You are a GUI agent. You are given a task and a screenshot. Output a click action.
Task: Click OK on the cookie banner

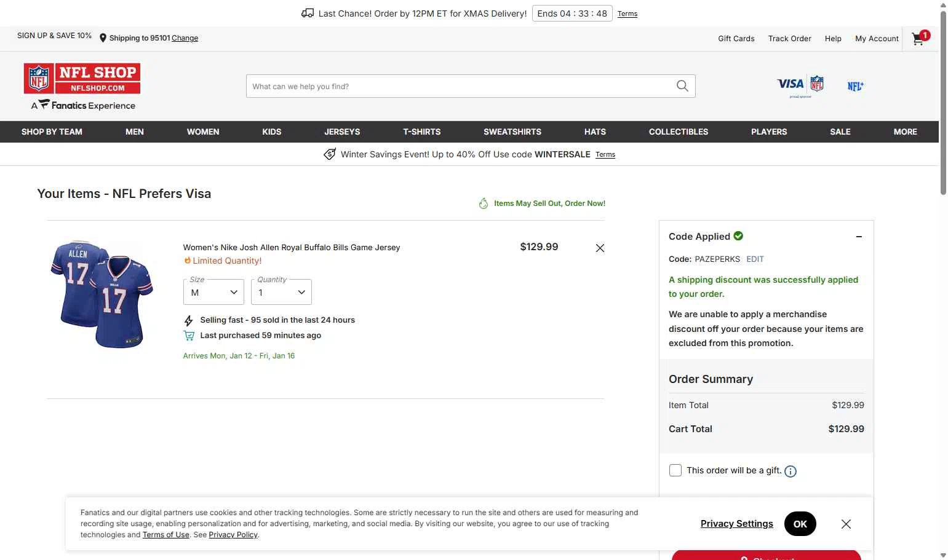pos(800,524)
